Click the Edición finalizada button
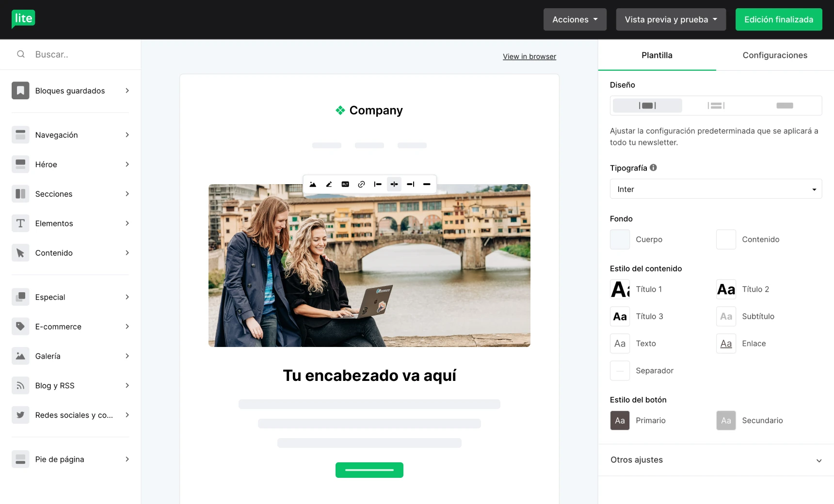 click(x=778, y=19)
